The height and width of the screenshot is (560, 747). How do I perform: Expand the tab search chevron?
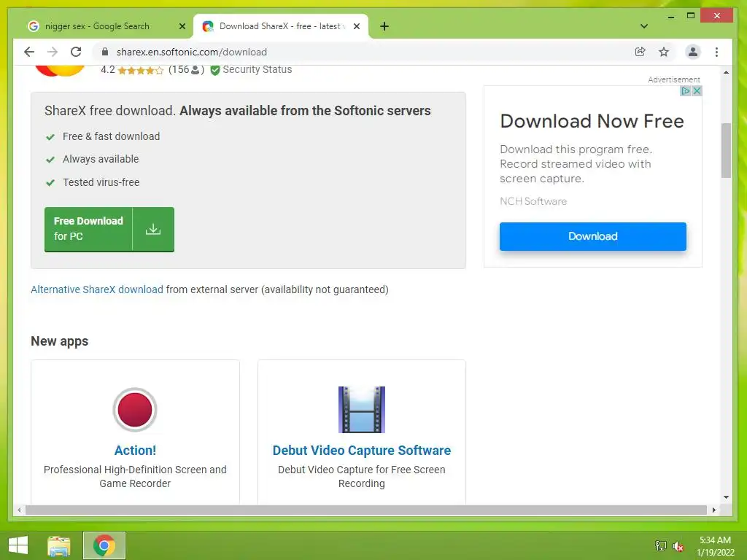tap(644, 26)
